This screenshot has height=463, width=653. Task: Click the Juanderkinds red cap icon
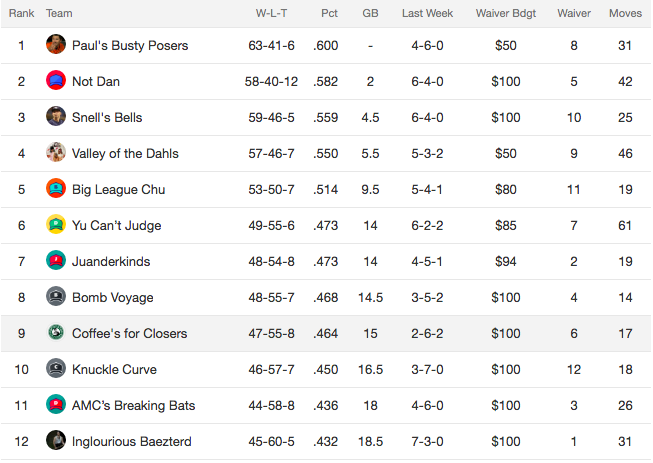(56, 260)
